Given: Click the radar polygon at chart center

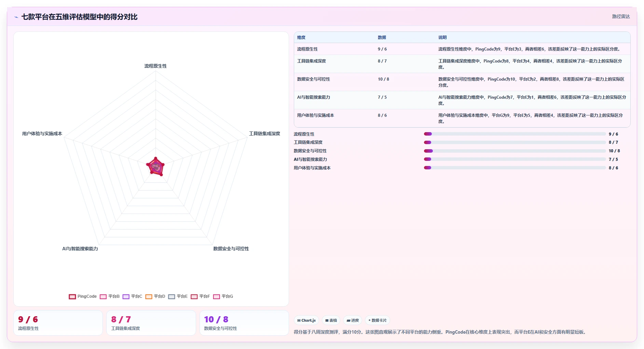Looking at the screenshot, I should coord(155,167).
